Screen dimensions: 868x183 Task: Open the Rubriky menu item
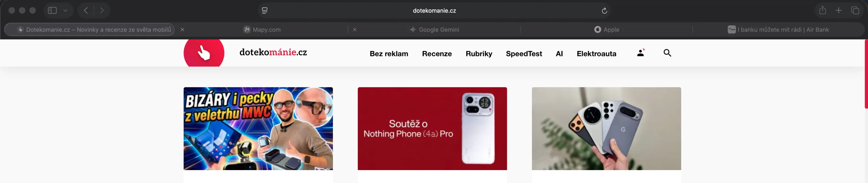click(479, 54)
